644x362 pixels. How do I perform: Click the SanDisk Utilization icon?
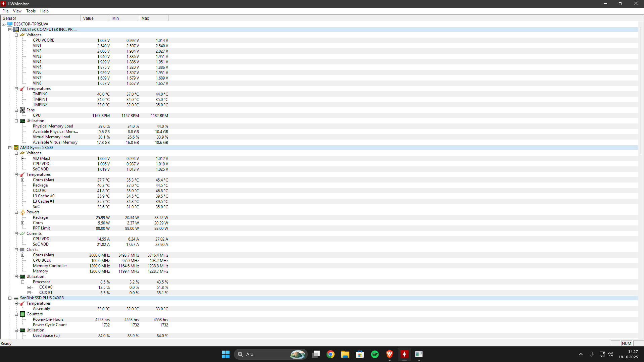click(22, 330)
